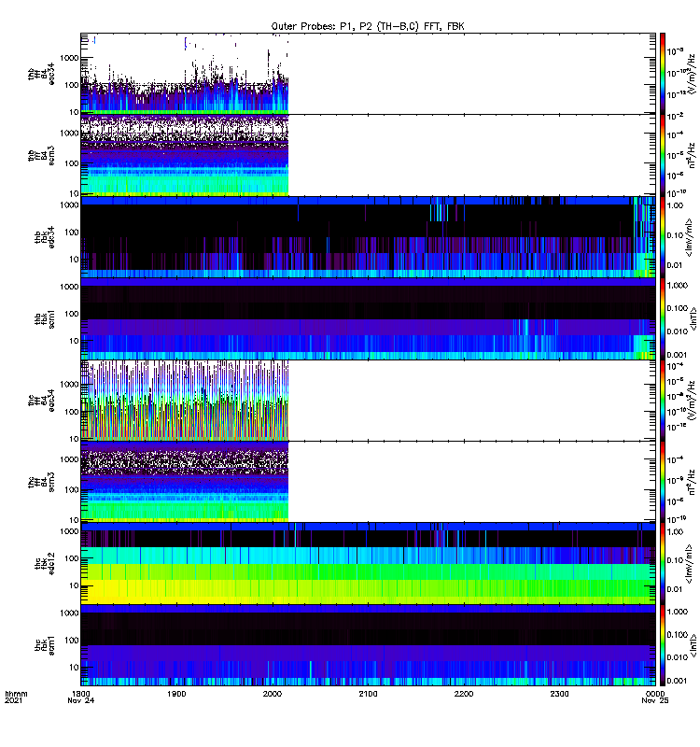Click the color bar beside thc fff scm3 panel

(x=663, y=482)
